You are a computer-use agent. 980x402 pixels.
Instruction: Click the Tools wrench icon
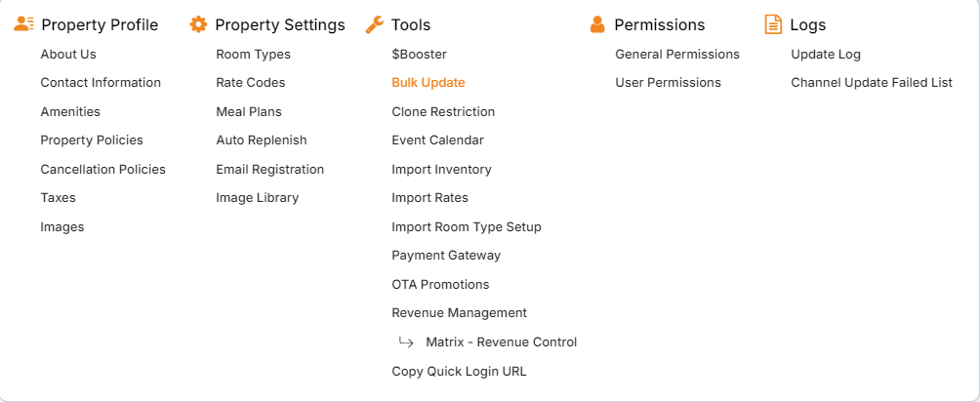(x=374, y=24)
